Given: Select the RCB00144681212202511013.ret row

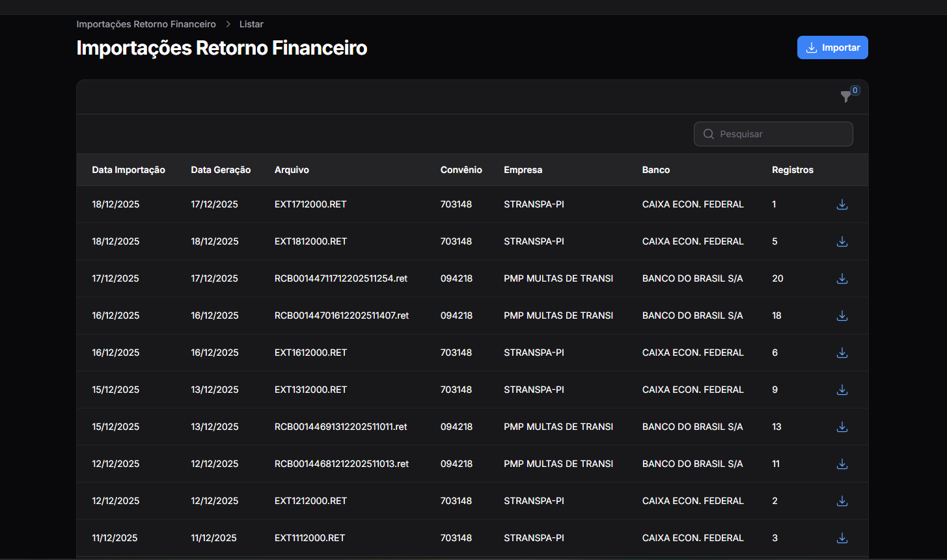Looking at the screenshot, I should (x=341, y=464).
